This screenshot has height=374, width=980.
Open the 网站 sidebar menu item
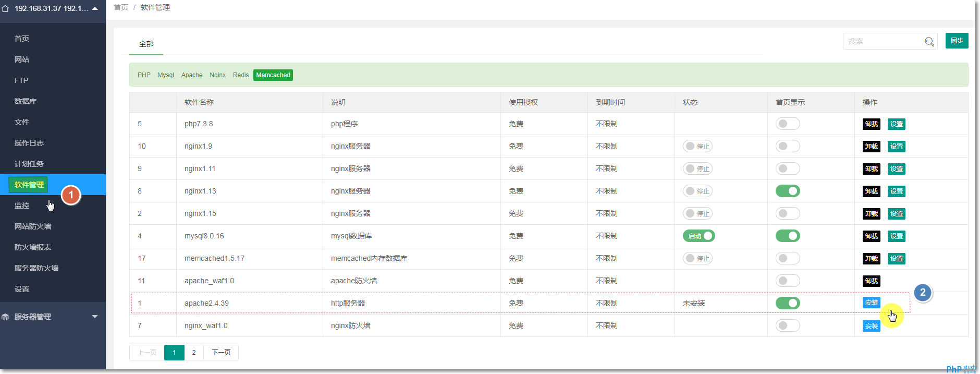[x=22, y=59]
